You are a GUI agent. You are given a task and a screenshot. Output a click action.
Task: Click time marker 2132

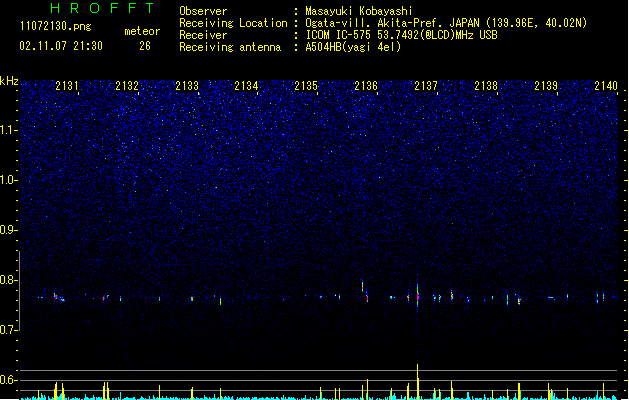click(x=127, y=86)
